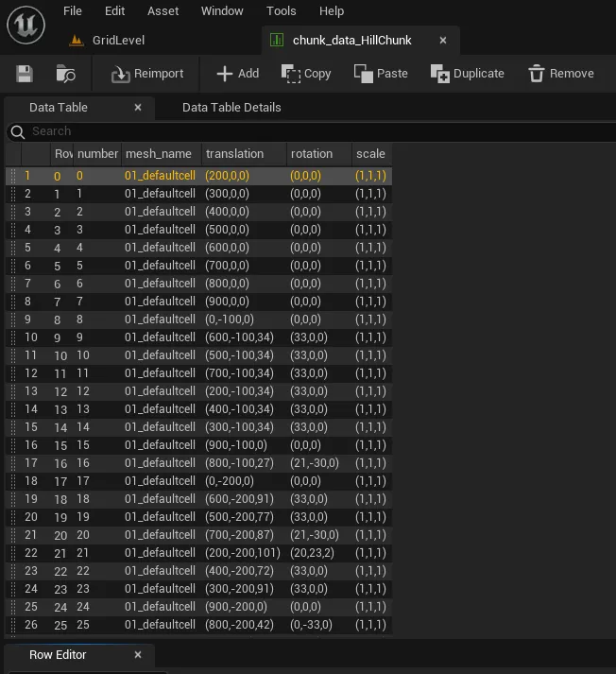The image size is (616, 674).
Task: Close the chunk_data_HillChunk tab
Action: click(x=443, y=41)
